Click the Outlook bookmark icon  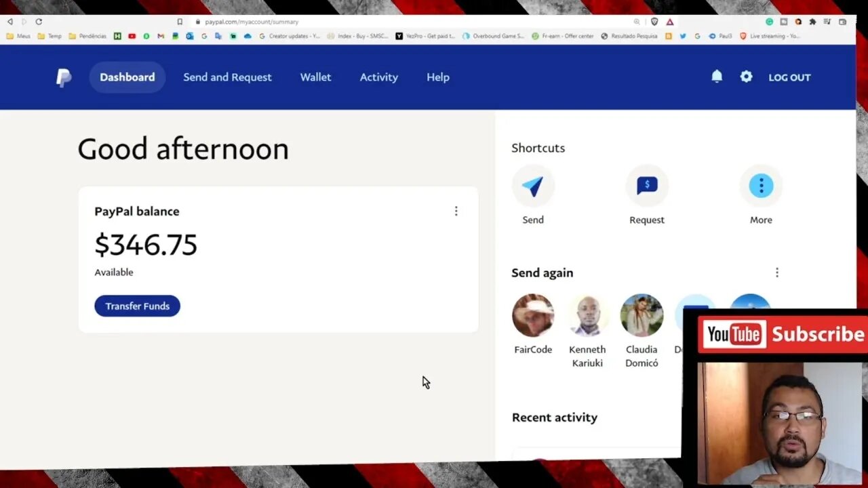(x=190, y=36)
